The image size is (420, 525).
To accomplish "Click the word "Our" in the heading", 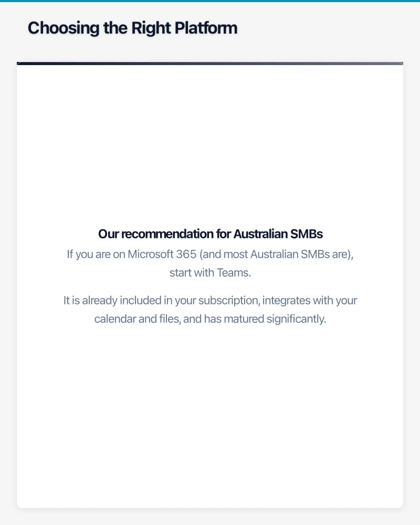I will click(x=109, y=234).
